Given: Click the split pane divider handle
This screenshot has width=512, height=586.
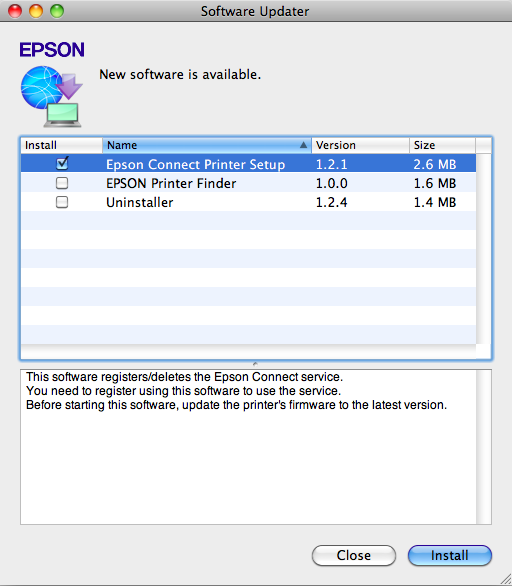Looking at the screenshot, I should coord(255,364).
